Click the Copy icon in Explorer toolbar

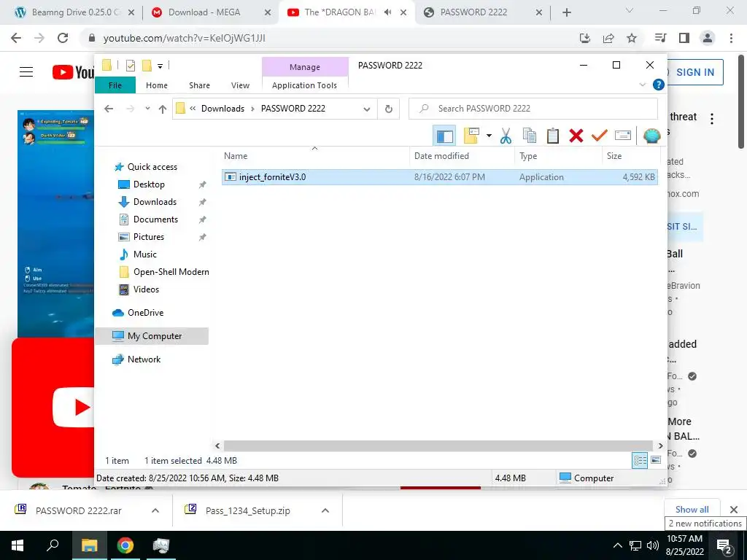(530, 136)
